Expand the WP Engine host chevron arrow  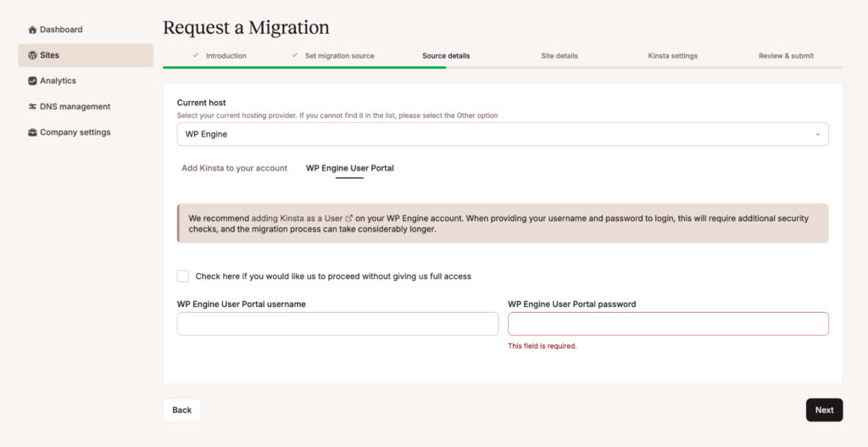point(818,134)
